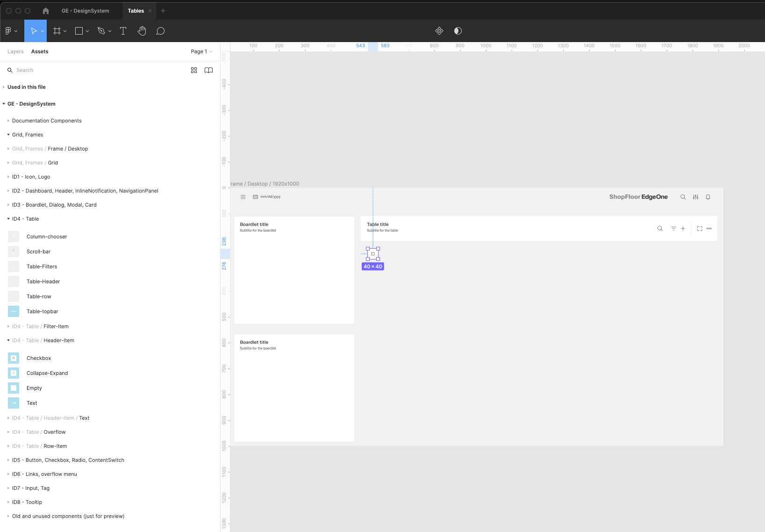The image size is (765, 532).
Task: Activate the Hand tool
Action: (x=142, y=31)
